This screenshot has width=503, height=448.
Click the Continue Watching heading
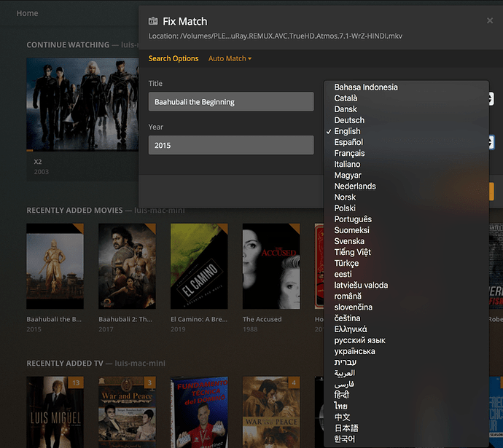point(68,45)
